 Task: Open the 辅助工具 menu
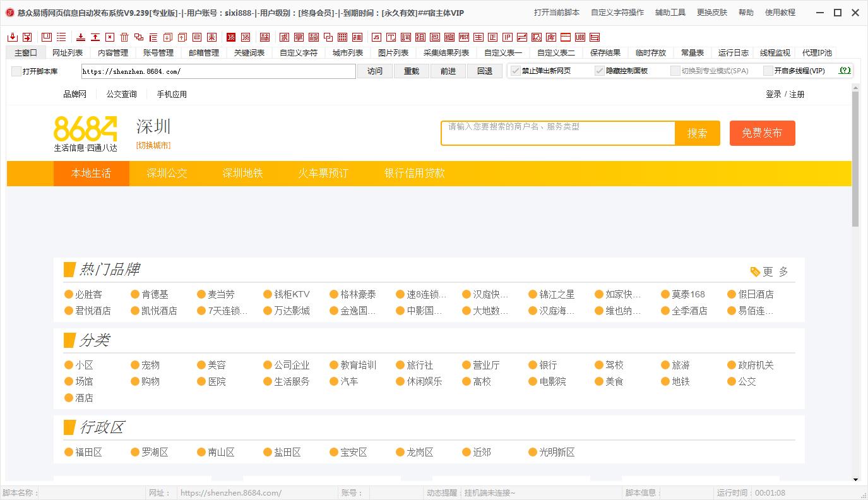coord(670,13)
